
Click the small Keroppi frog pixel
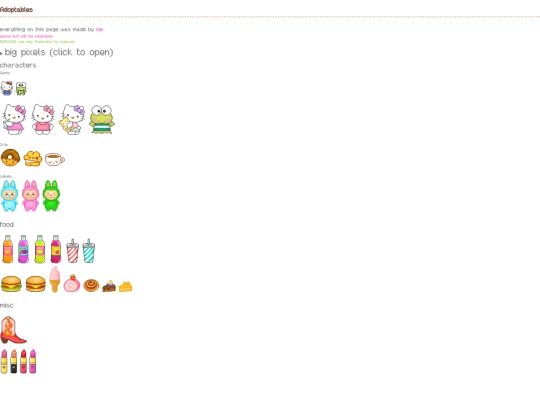pyautogui.click(x=21, y=89)
